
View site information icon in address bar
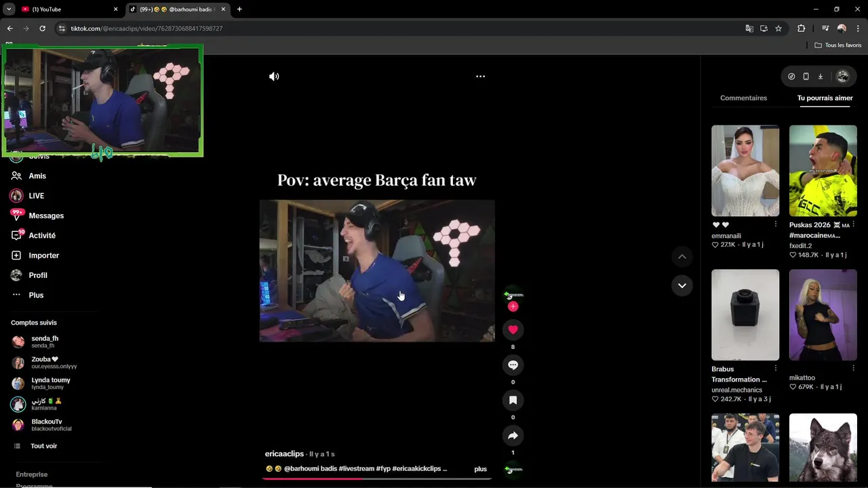coord(62,28)
